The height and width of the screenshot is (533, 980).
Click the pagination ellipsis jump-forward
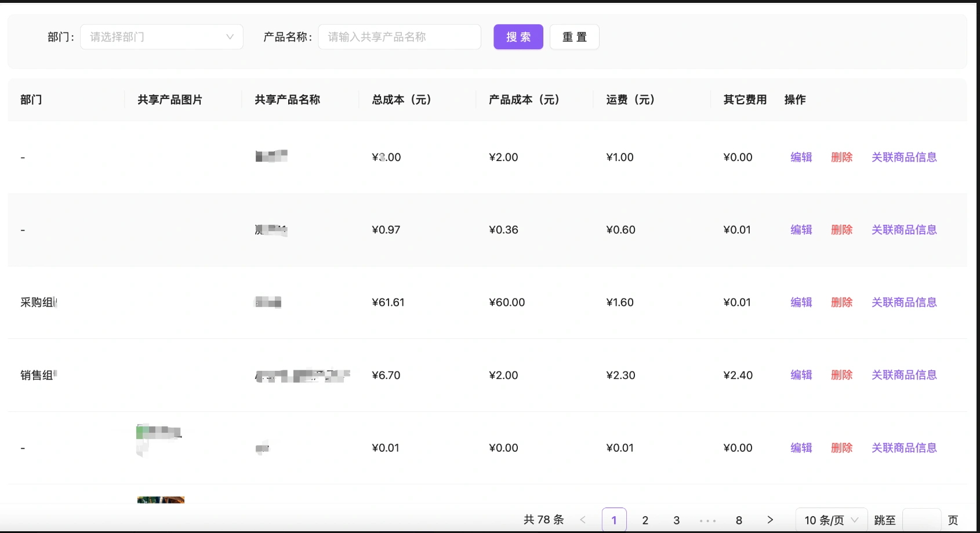708,520
